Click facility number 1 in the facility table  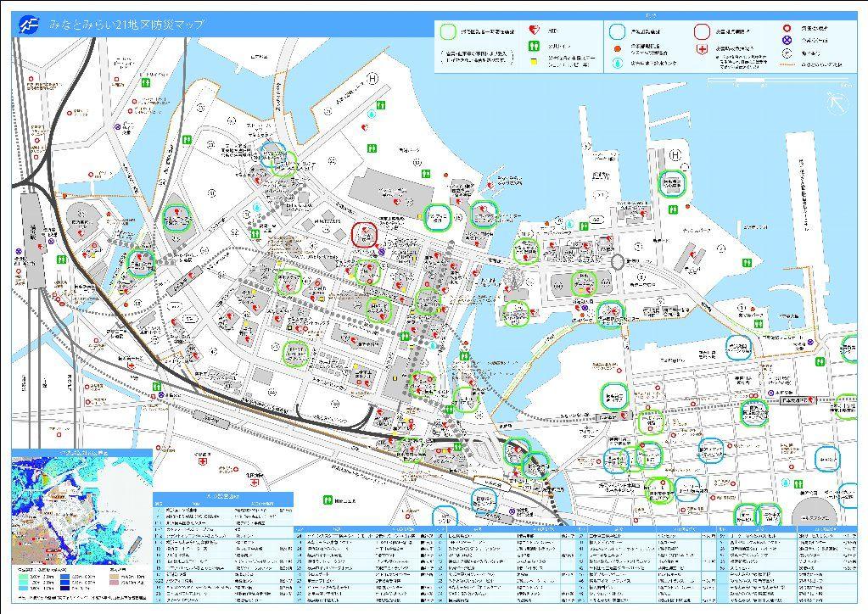click(159, 508)
